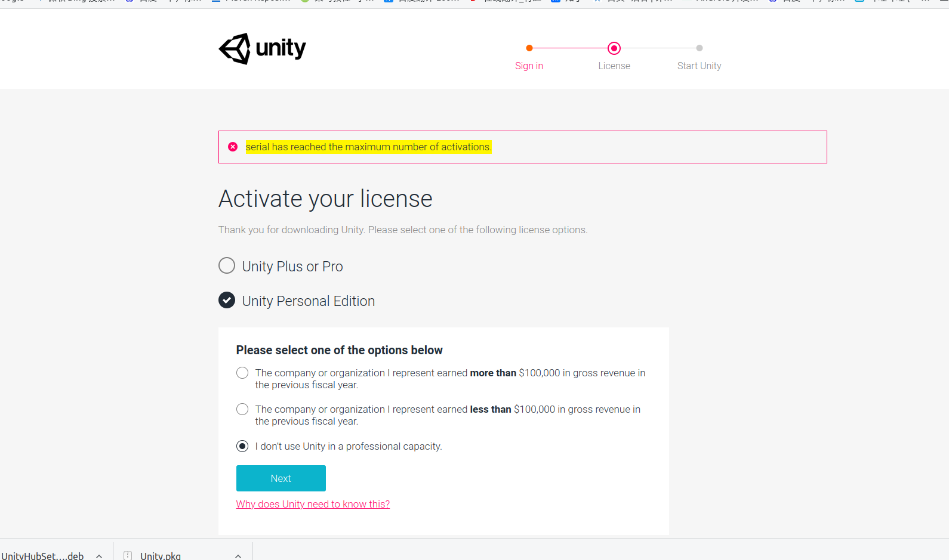This screenshot has height=560, width=949.
Task: Click the highlighted error message text
Action: (x=368, y=146)
